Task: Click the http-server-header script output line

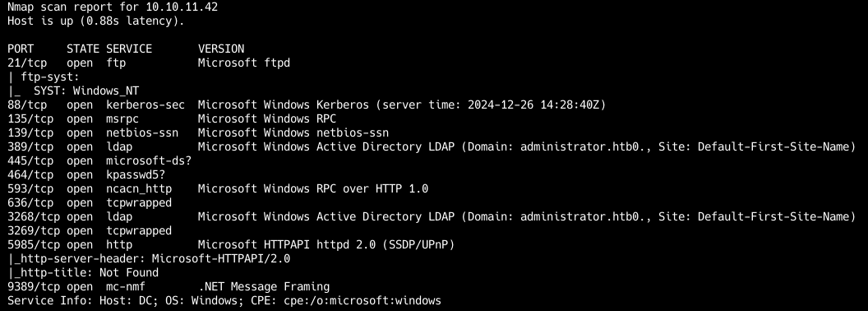Action: (x=148, y=259)
